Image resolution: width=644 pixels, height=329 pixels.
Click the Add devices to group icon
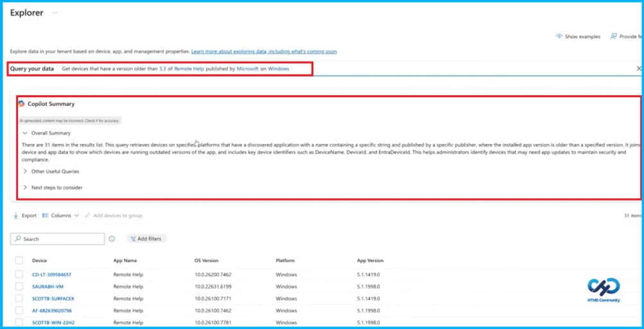[x=87, y=215]
